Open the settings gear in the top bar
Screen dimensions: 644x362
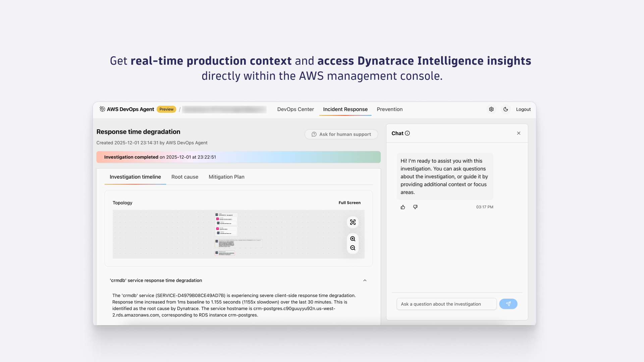[491, 109]
